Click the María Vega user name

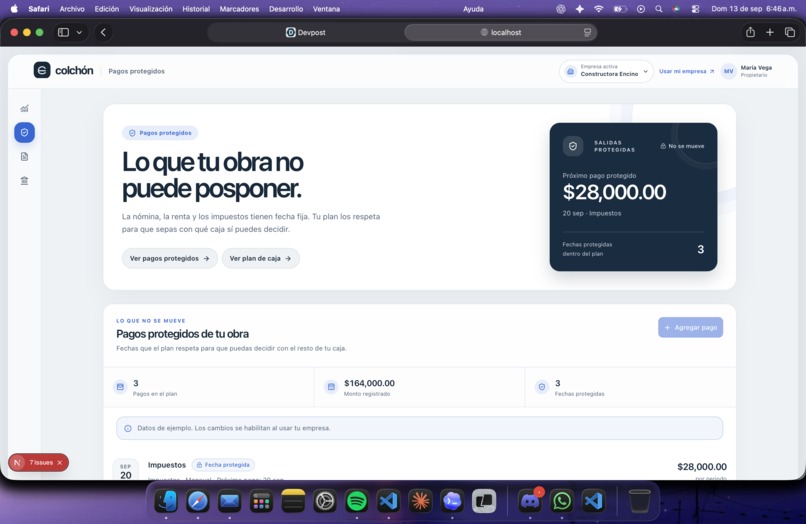(x=756, y=67)
